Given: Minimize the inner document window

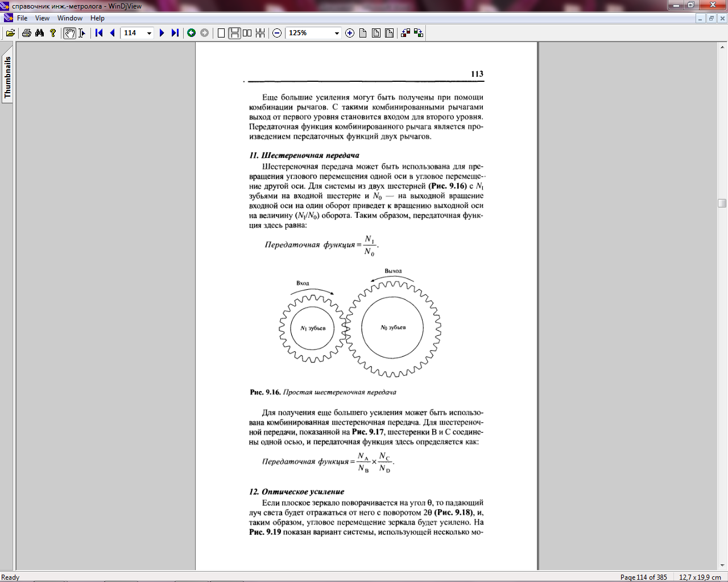Looking at the screenshot, I should (x=701, y=18).
